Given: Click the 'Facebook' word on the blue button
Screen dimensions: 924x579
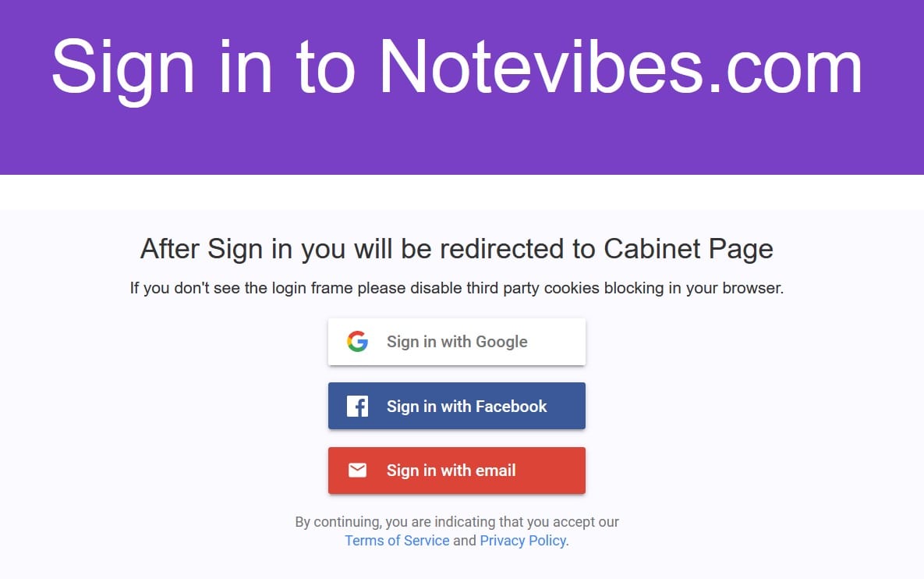Looking at the screenshot, I should pyautogui.click(x=512, y=407).
